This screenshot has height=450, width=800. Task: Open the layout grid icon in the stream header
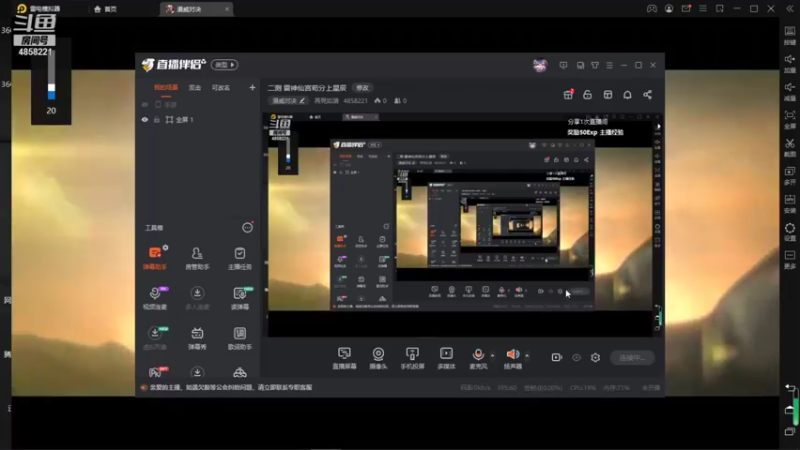[x=608, y=95]
